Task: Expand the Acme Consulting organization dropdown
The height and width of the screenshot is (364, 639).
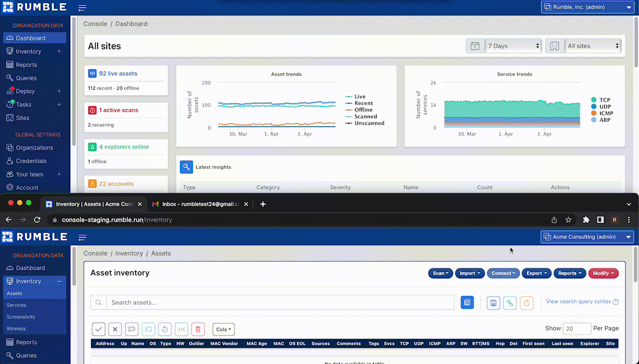Action: [x=586, y=237]
